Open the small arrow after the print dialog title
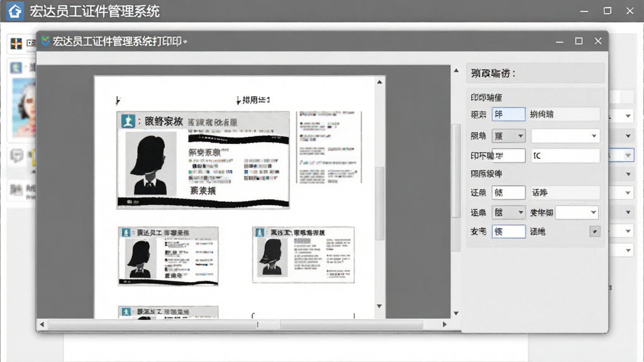The height and width of the screenshot is (362, 644). pyautogui.click(x=186, y=41)
